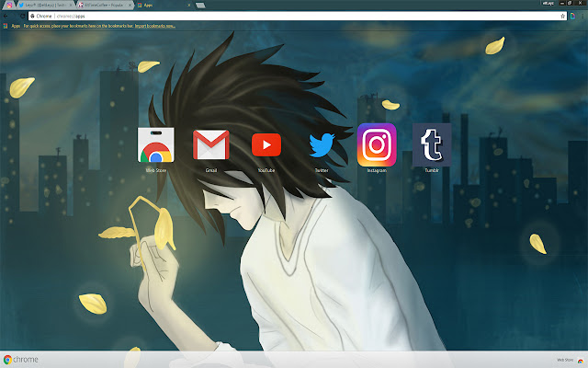Screen dimensions: 588x368
Task: Open the Instagram app icon
Action: [377, 145]
